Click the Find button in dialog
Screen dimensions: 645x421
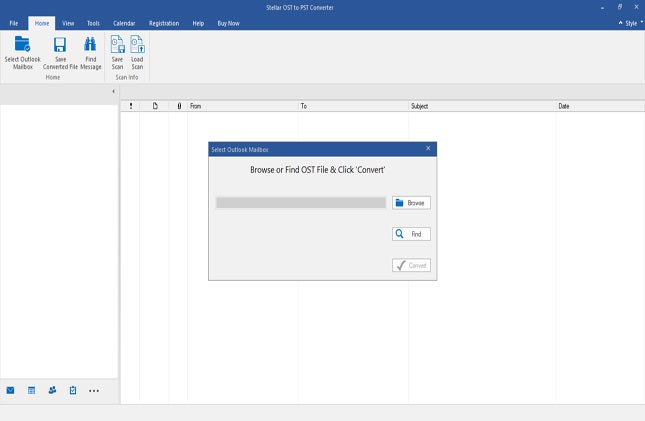(411, 234)
